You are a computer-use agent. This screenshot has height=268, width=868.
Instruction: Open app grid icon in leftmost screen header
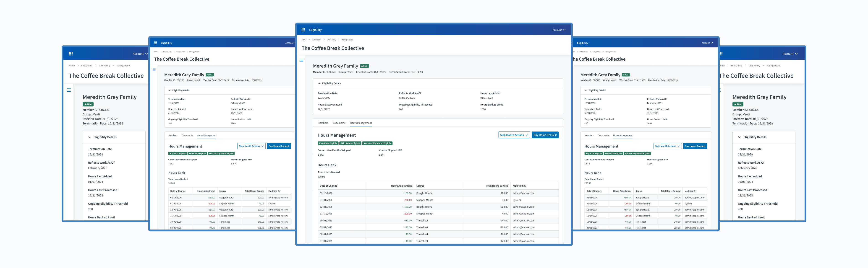click(x=71, y=54)
